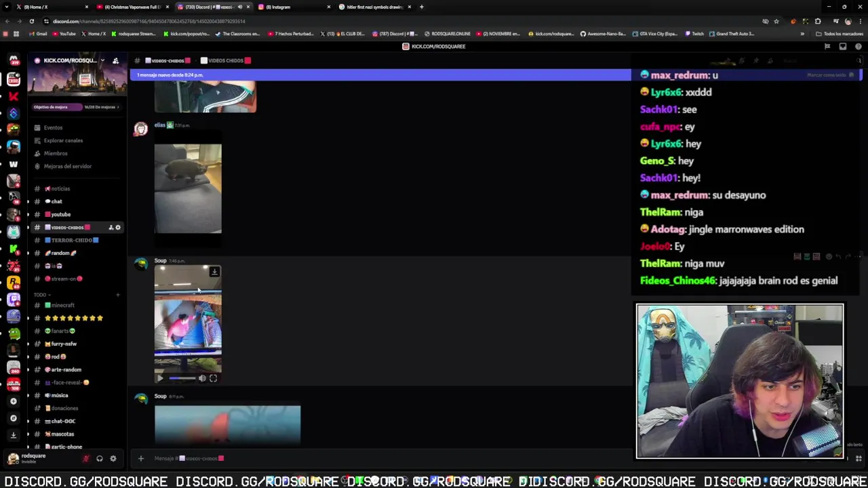Click Add a Server plus icon
This screenshot has height=488, width=868.
tap(13, 401)
